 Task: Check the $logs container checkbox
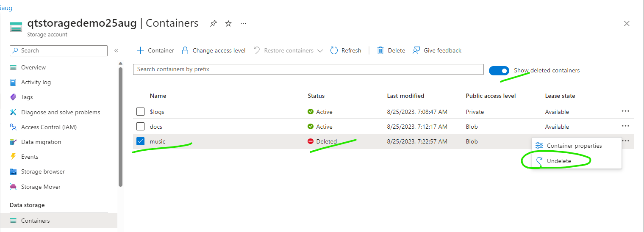tap(141, 112)
